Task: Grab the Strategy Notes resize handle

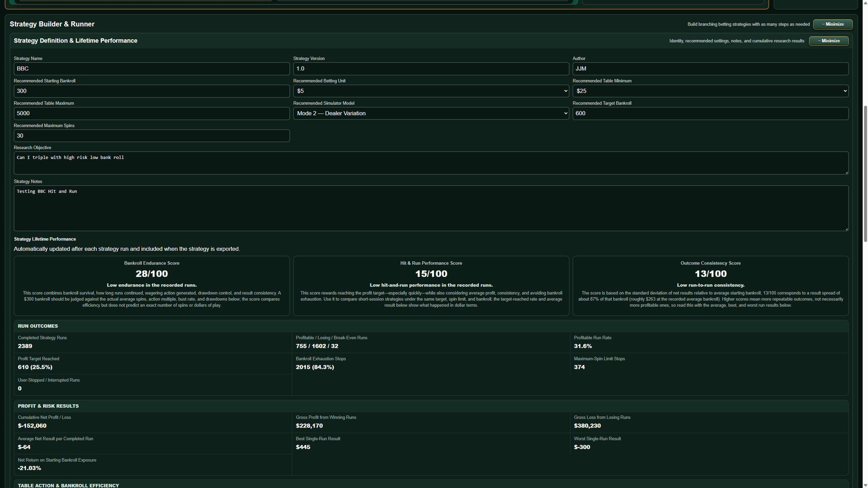Action: click(x=846, y=229)
